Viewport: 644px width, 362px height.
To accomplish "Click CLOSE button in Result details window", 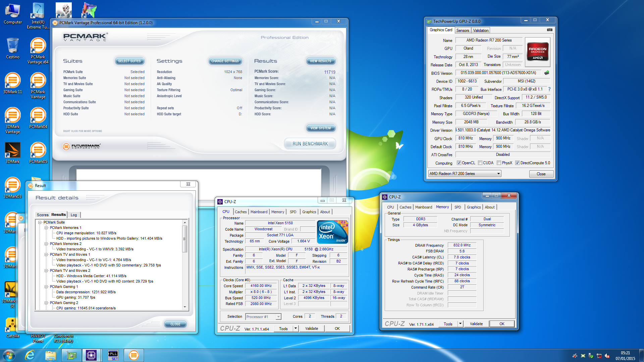I will tap(175, 324).
